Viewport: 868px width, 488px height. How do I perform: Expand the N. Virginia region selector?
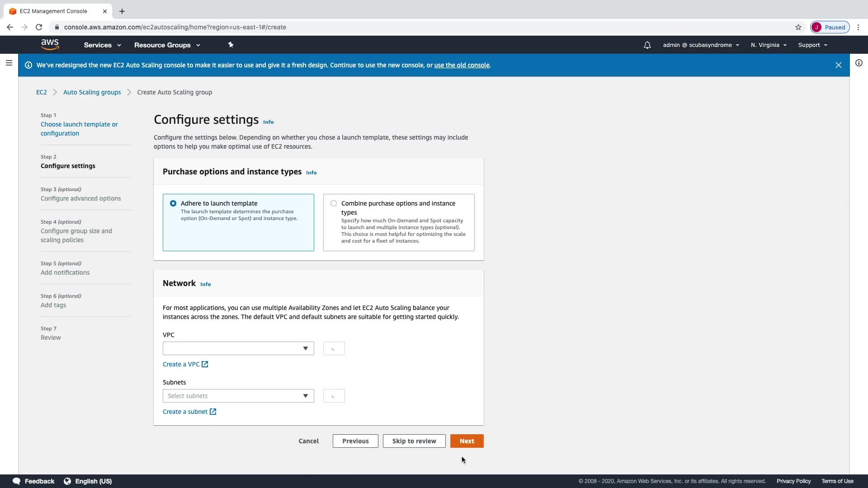[x=768, y=45]
